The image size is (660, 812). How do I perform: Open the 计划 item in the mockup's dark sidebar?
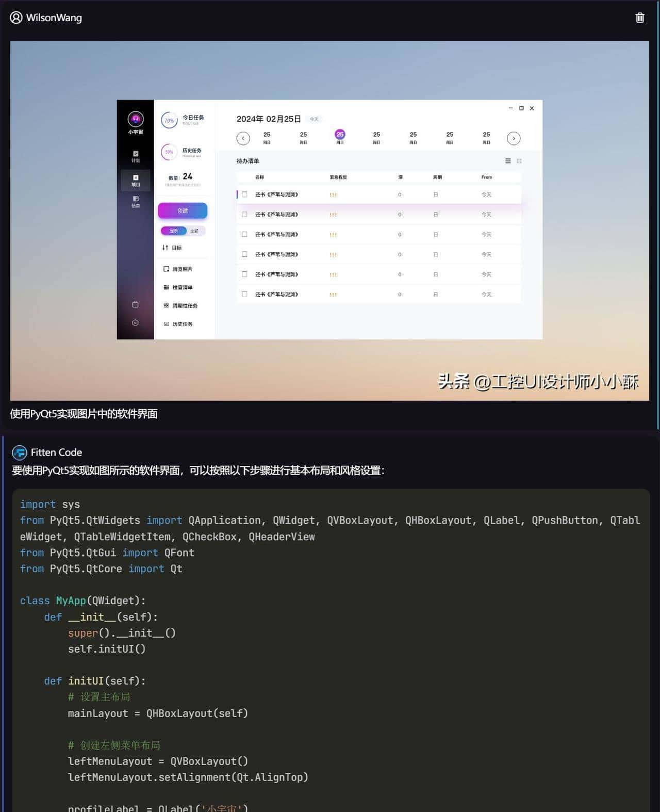(x=136, y=157)
